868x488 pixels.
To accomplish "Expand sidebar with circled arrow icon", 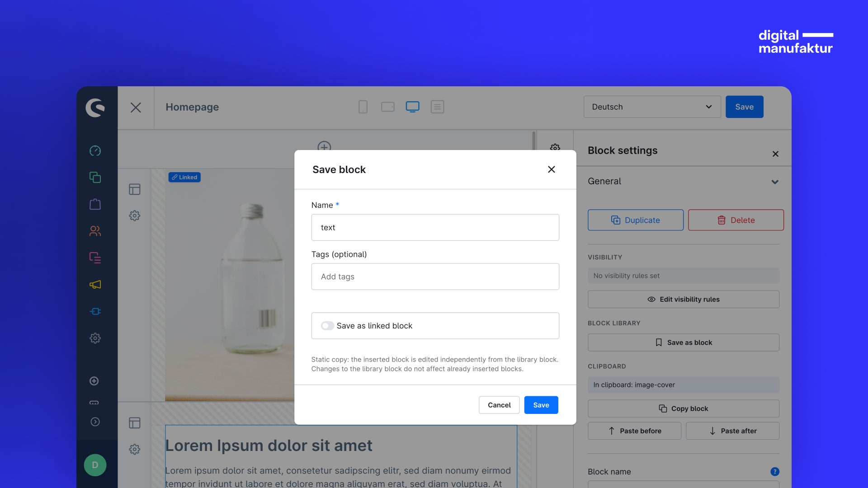I will coord(95,422).
